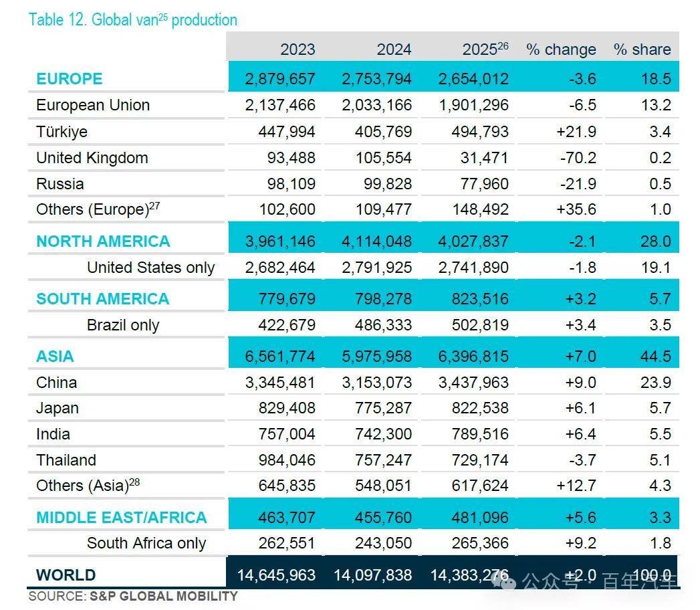Select the China row label

[57, 383]
